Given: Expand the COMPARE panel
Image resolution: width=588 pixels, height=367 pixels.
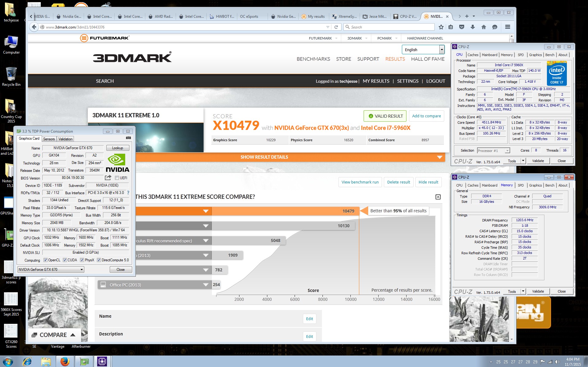Looking at the screenshot, I should click(55, 335).
